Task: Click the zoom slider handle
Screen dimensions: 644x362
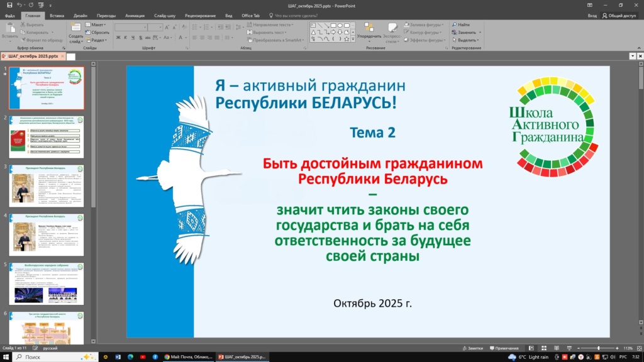Action: (x=598, y=348)
